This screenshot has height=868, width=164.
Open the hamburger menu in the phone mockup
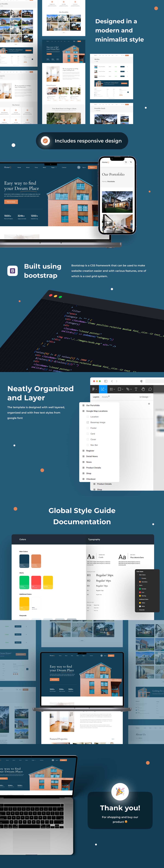[x=131, y=162]
